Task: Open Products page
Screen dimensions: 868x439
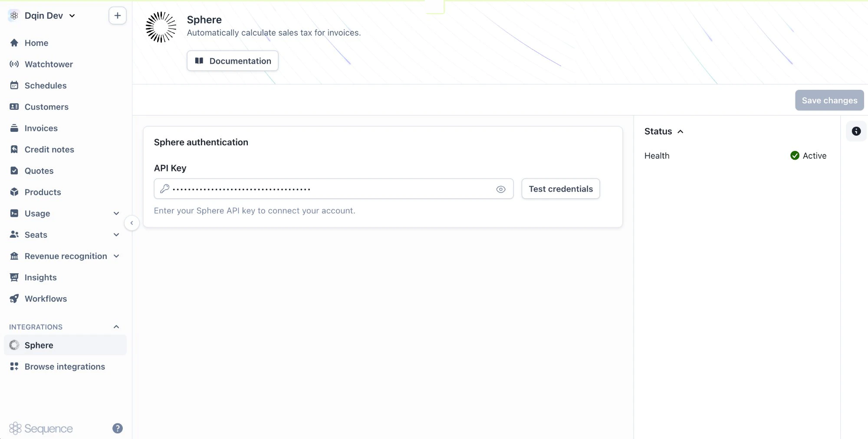Action: tap(65, 191)
